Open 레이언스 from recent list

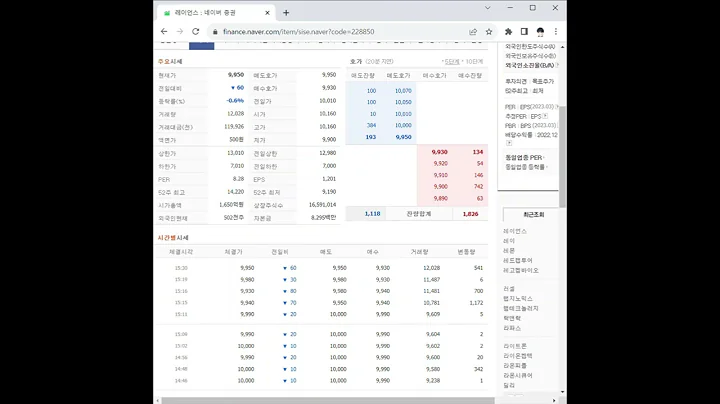point(515,231)
